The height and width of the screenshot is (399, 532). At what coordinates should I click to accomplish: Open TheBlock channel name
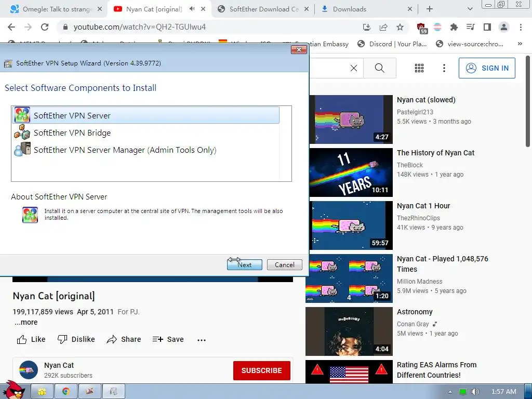point(410,165)
